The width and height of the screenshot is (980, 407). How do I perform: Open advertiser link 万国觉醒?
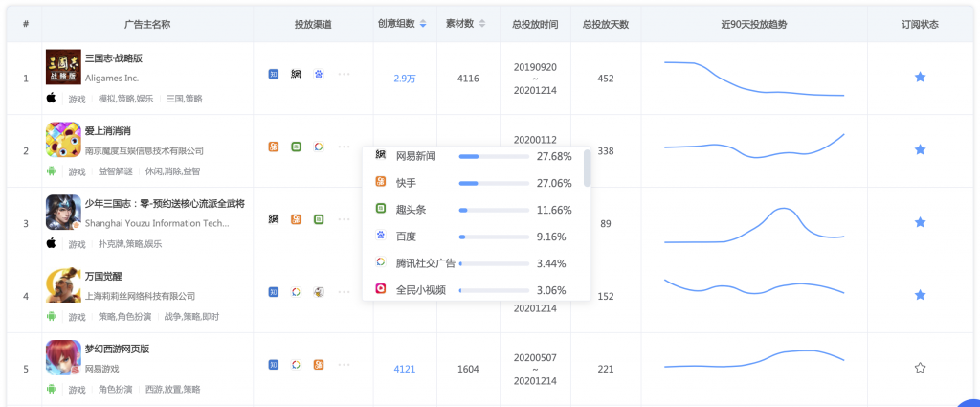tap(103, 276)
